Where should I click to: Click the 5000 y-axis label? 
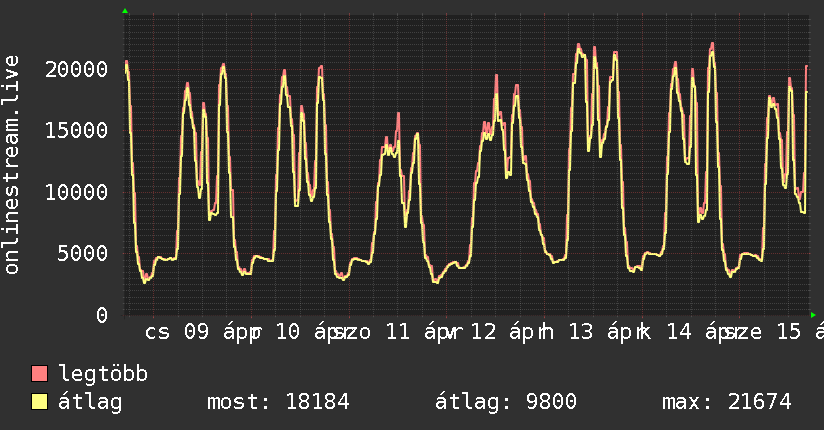[x=83, y=253]
